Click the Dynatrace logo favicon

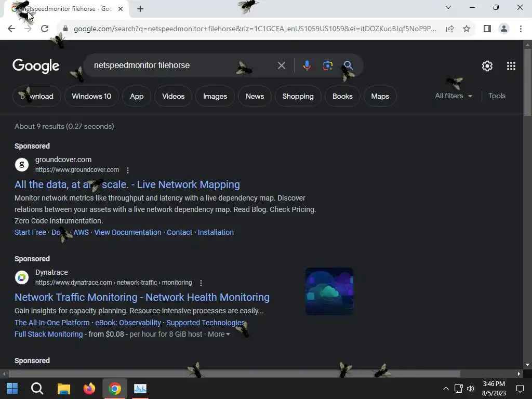[x=22, y=277]
